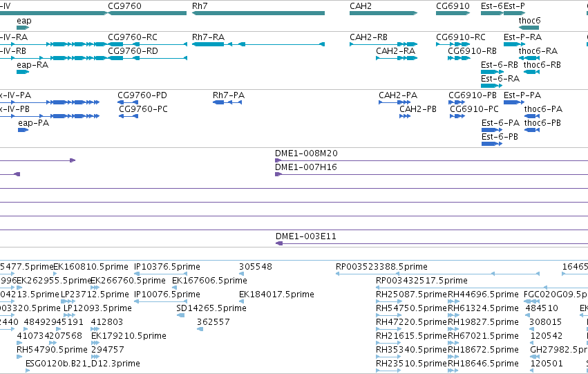Select the CG9760-RD transcript label

pyautogui.click(x=133, y=51)
